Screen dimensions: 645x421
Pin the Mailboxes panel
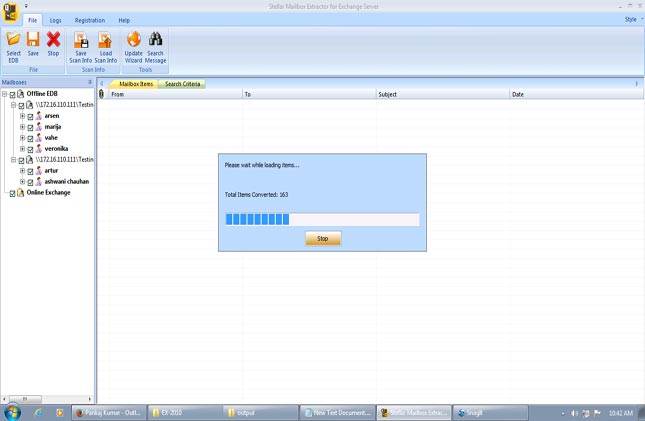[90, 82]
